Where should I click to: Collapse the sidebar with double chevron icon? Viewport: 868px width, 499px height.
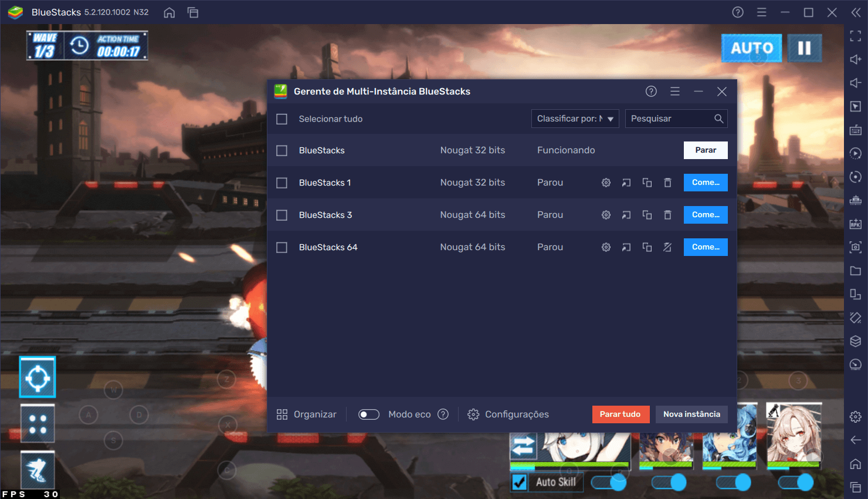[x=856, y=12]
